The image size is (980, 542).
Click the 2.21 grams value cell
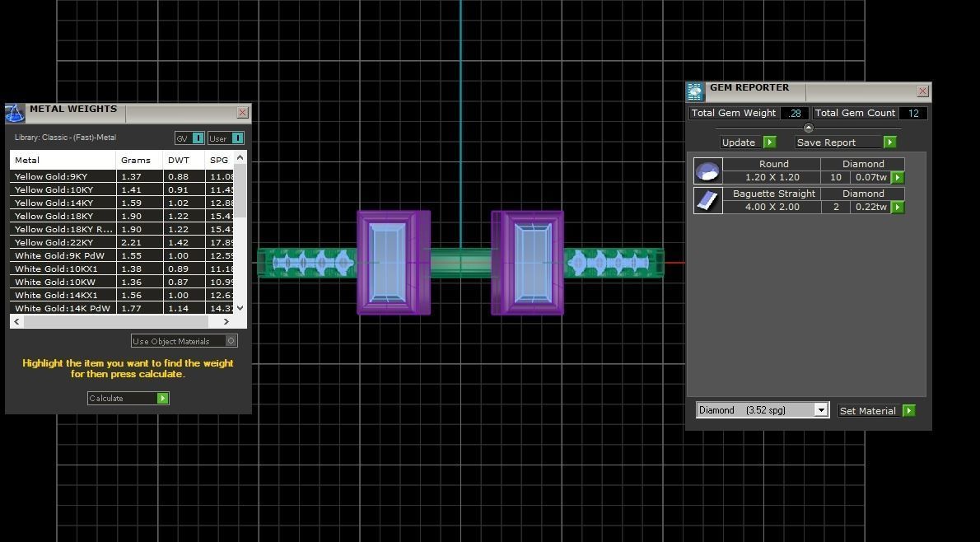(139, 242)
